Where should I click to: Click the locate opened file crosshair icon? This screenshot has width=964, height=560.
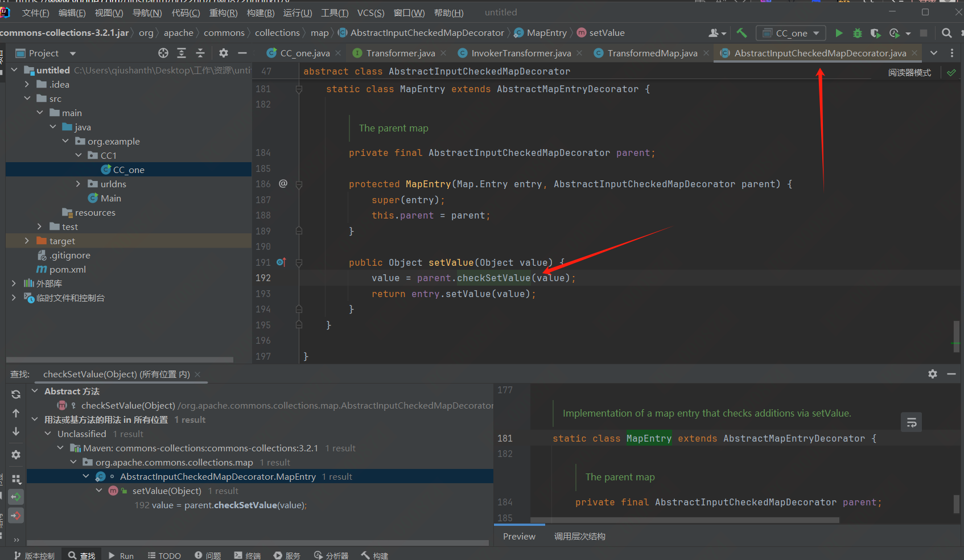pos(163,53)
